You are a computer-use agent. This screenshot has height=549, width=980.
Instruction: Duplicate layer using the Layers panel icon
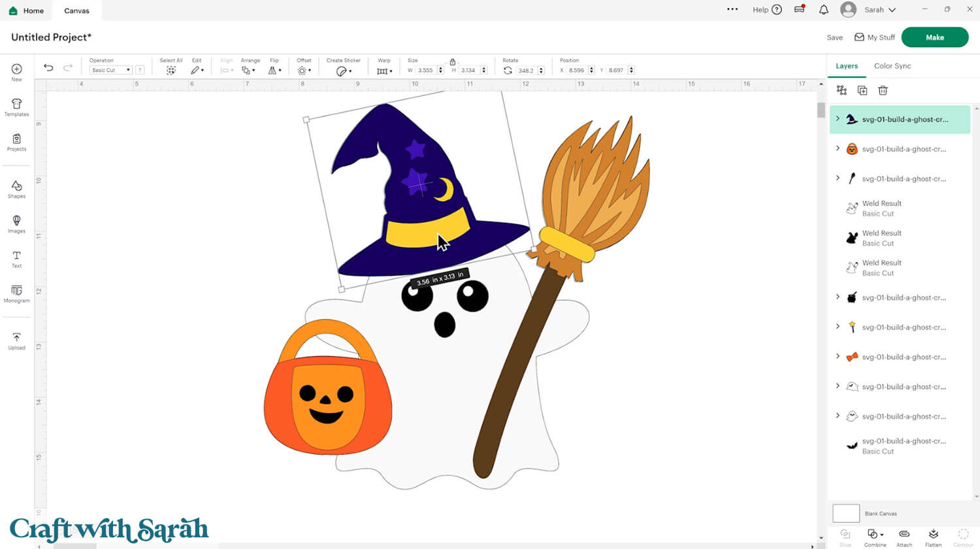(x=862, y=90)
